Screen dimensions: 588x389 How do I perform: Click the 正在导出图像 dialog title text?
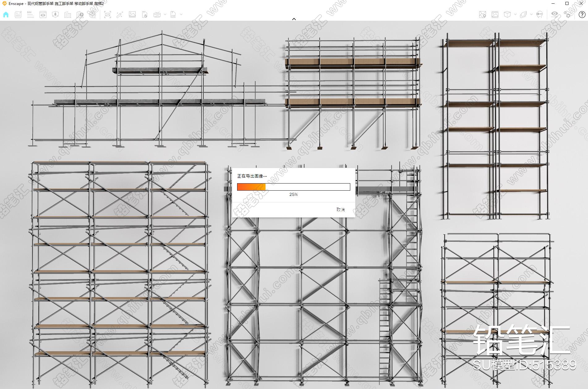tap(252, 176)
